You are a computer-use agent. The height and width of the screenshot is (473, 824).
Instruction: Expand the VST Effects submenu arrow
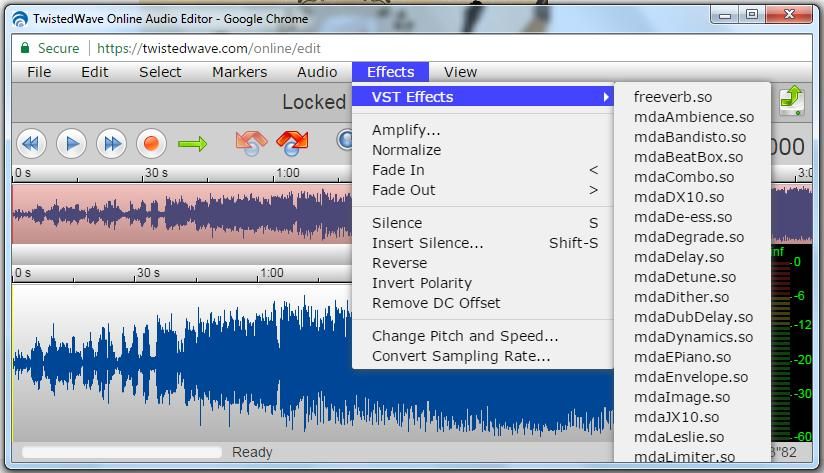pyautogui.click(x=606, y=97)
